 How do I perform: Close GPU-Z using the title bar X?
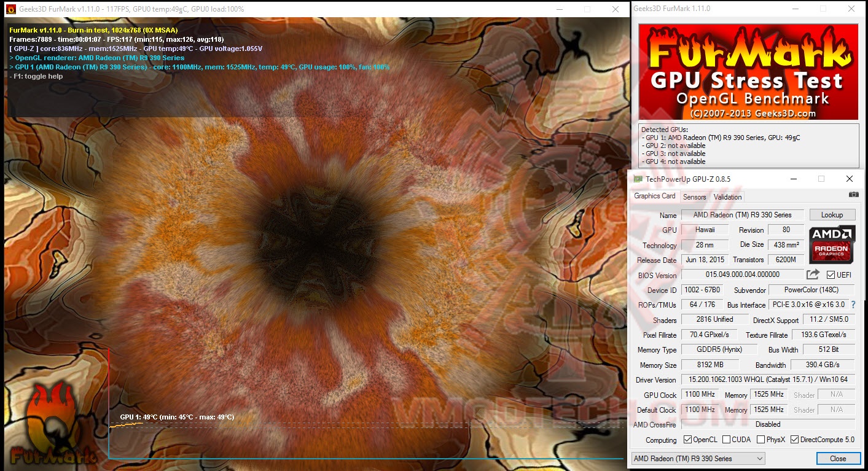849,179
